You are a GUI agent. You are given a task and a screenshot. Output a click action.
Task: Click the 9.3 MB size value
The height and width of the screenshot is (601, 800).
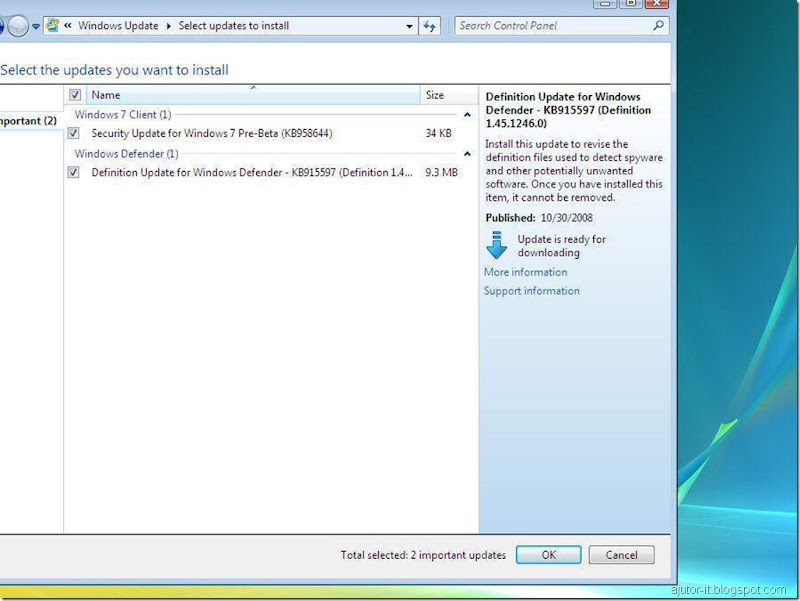(x=441, y=172)
